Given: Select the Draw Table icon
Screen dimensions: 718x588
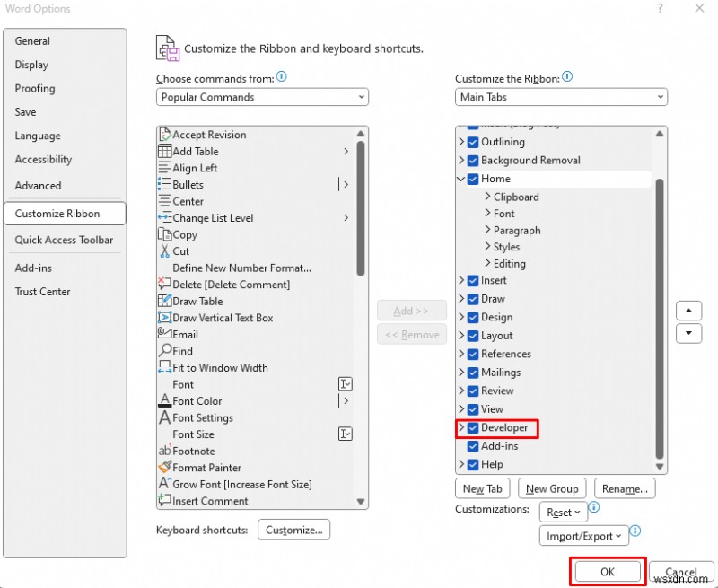Looking at the screenshot, I should coord(164,301).
